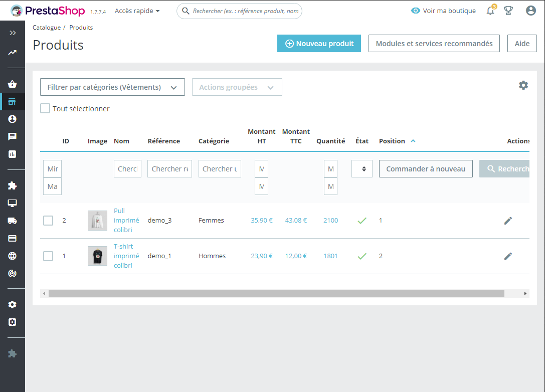Open the greyed puzzle icon at sidebar bottom

click(12, 354)
